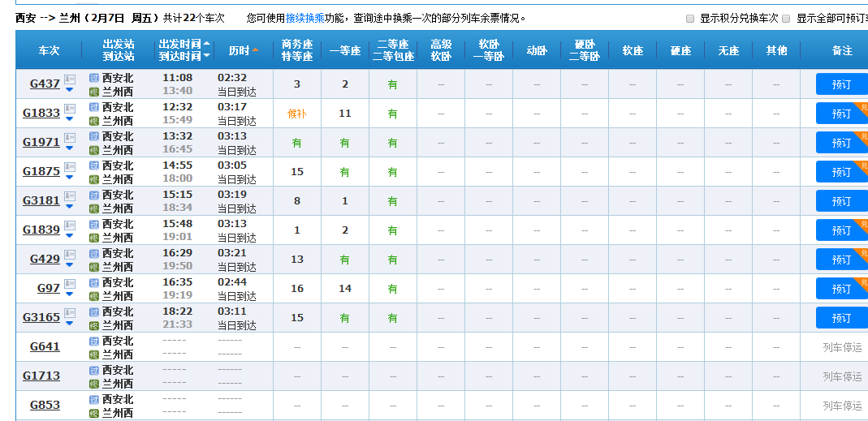The height and width of the screenshot is (421, 868).
Task: Click the orange sort arrow beside 历时
Action: [255, 50]
